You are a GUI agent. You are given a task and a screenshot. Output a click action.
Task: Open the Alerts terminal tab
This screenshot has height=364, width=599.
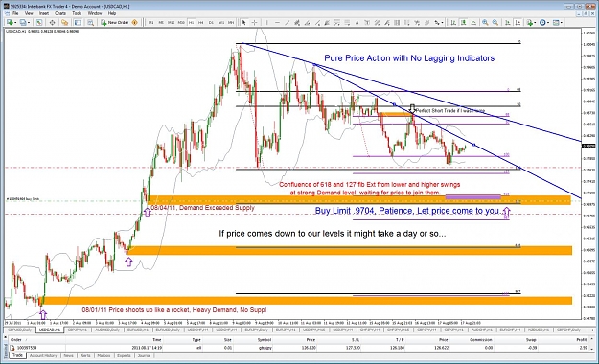click(85, 355)
